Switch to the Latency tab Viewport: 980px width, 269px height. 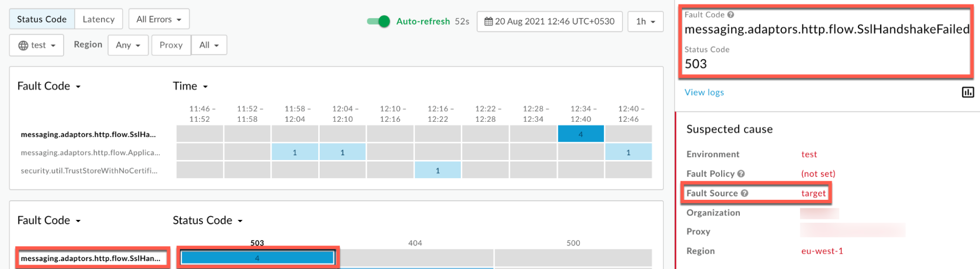[x=99, y=19]
